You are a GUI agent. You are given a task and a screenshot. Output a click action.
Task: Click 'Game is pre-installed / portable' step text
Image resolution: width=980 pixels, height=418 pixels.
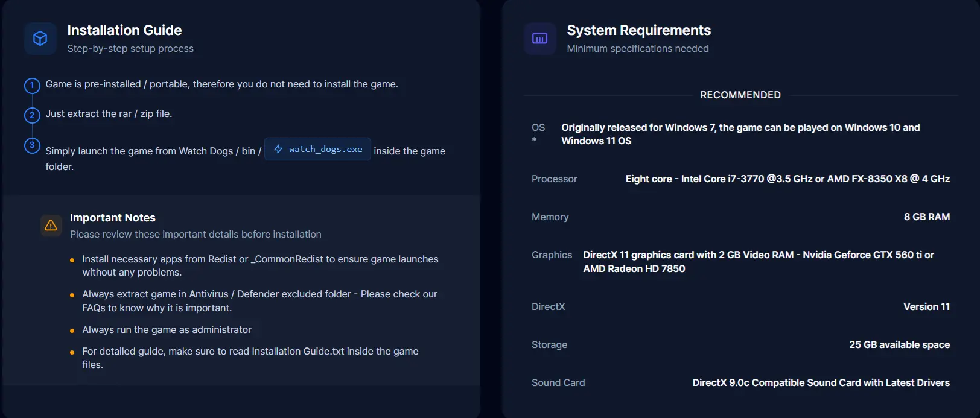coord(222,84)
